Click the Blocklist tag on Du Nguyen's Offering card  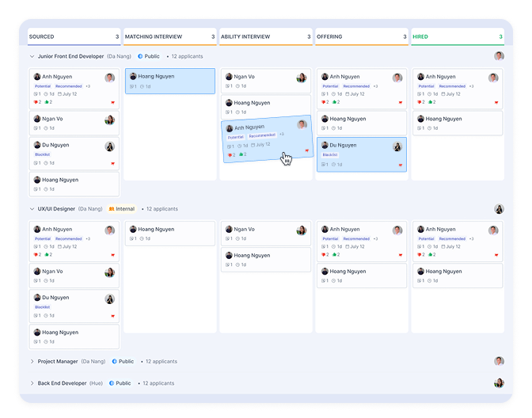(330, 155)
